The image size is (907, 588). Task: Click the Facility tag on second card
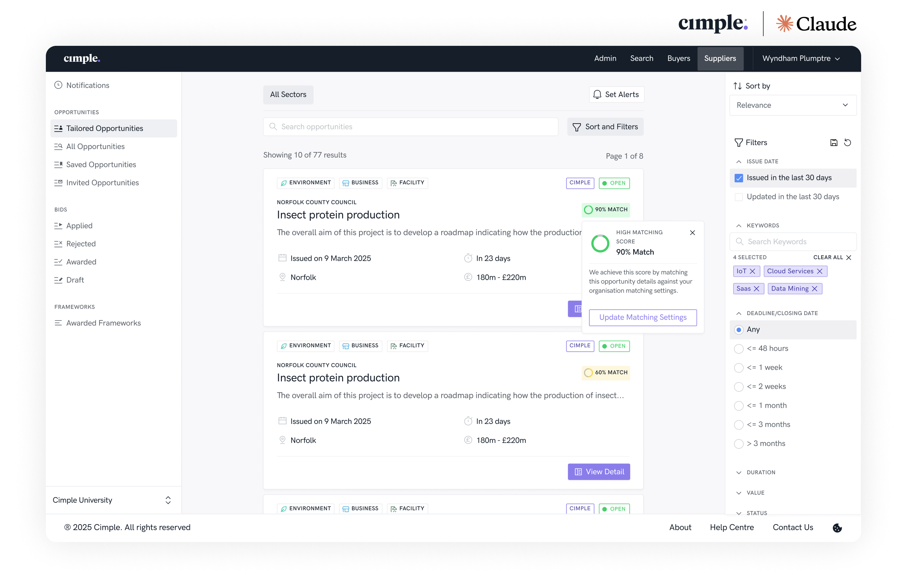(407, 346)
